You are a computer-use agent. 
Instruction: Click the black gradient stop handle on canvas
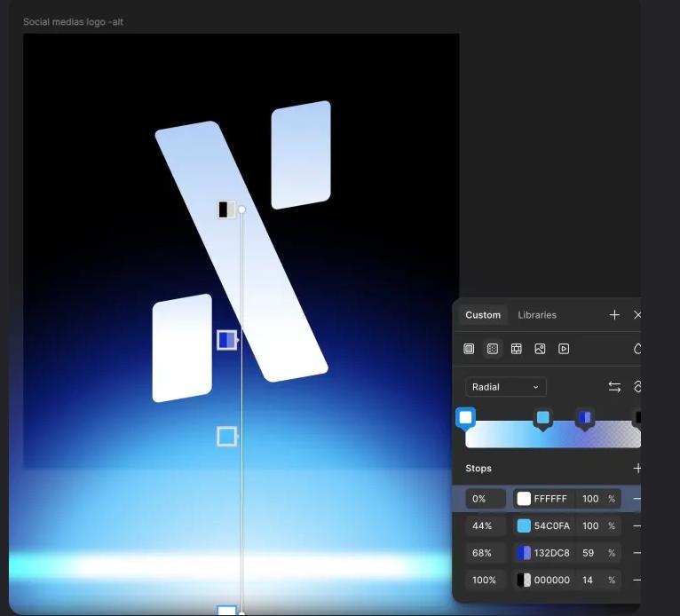coord(226,209)
